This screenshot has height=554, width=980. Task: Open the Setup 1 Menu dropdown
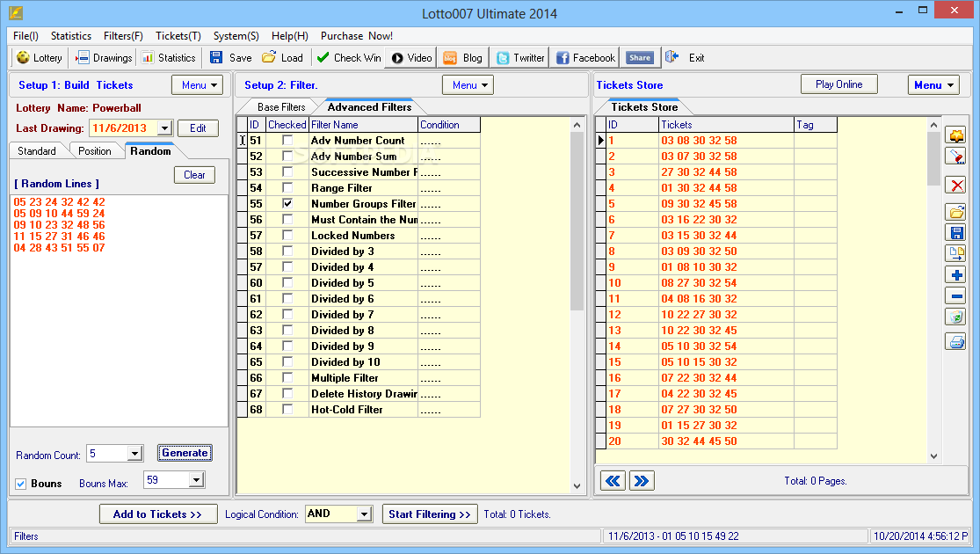point(198,85)
